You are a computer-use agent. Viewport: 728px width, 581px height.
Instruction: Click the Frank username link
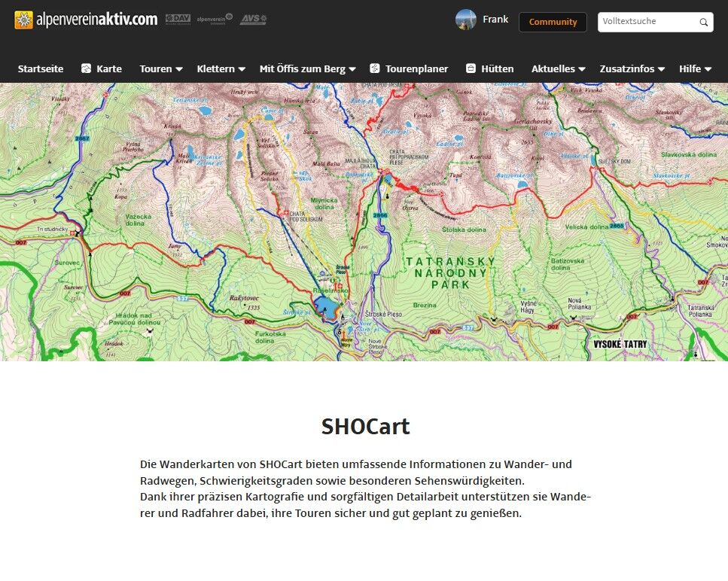point(495,20)
